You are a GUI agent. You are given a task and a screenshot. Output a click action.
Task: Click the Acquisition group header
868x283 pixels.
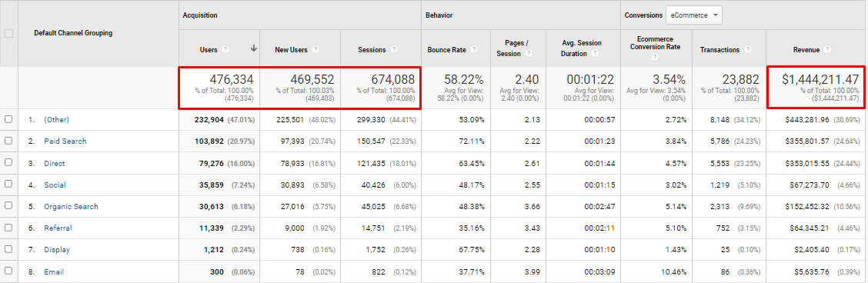pyautogui.click(x=200, y=15)
